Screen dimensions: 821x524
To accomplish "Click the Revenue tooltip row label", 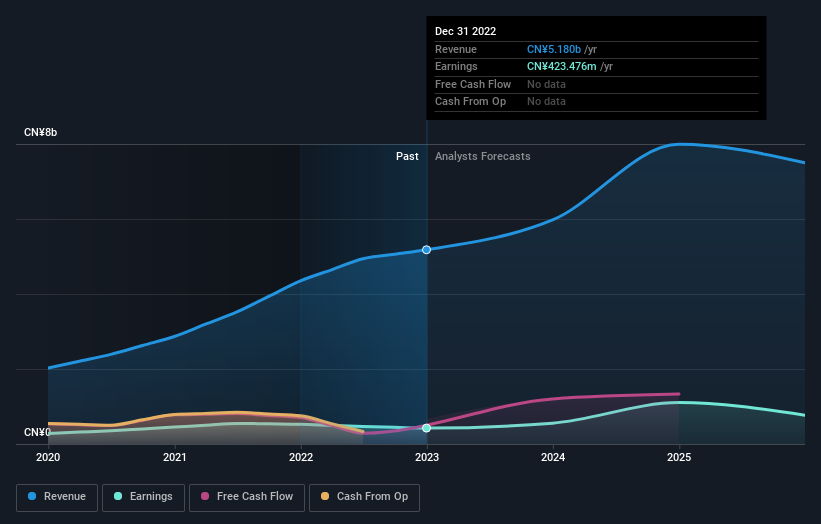I will pos(456,49).
